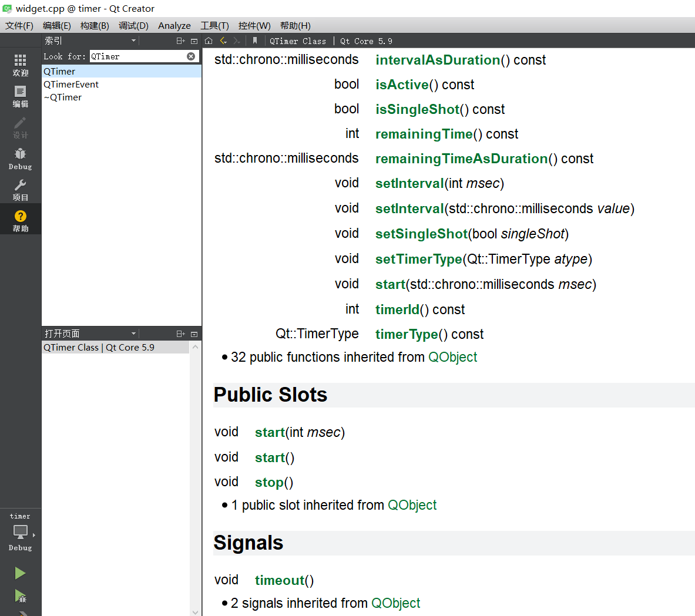Open stop() slot link

269,483
